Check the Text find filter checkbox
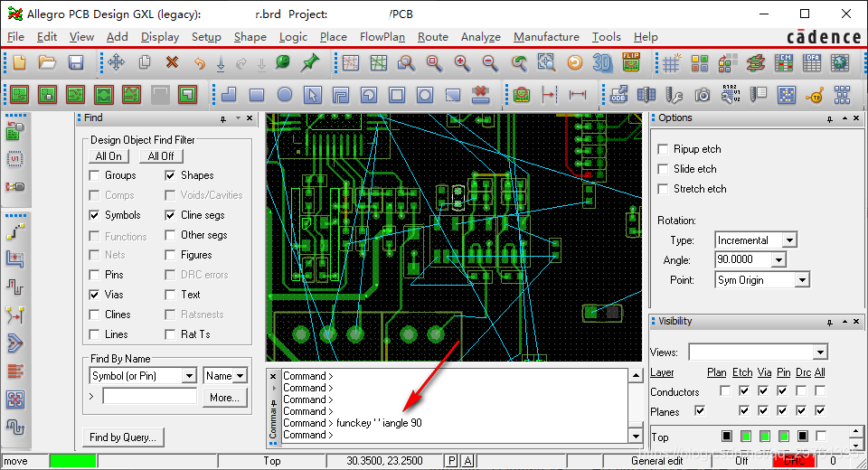This screenshot has height=470, width=868. point(171,295)
